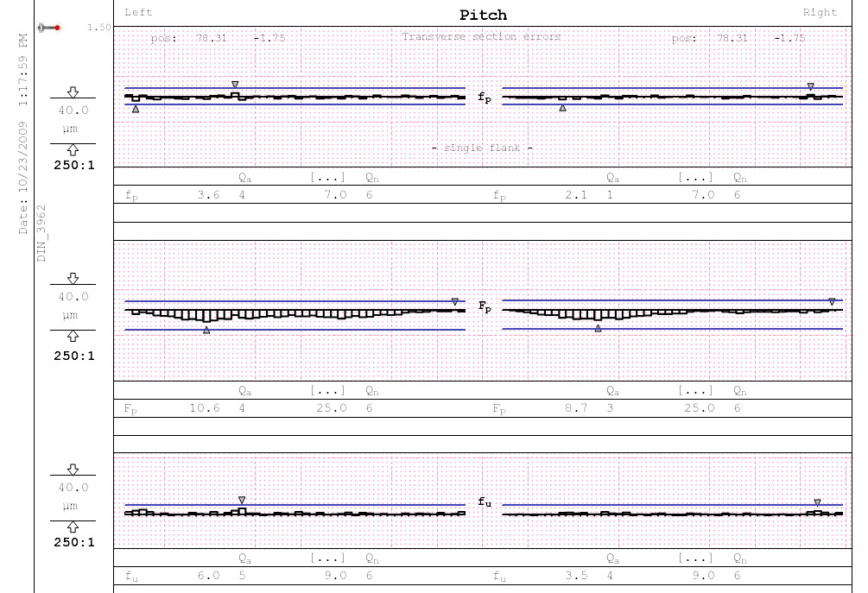Click the left Qa header above fp row
Screen dimensions: 868x593
coord(245,178)
